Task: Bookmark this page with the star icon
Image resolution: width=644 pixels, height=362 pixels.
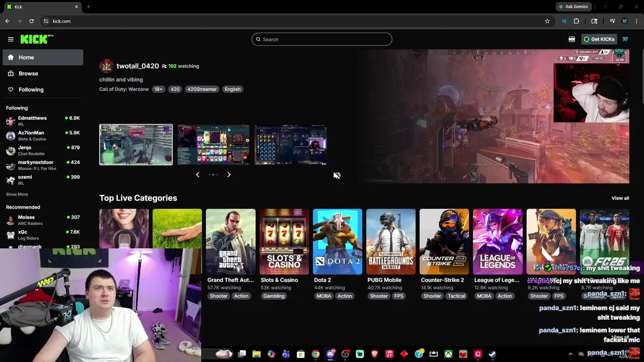Action: coord(547,21)
